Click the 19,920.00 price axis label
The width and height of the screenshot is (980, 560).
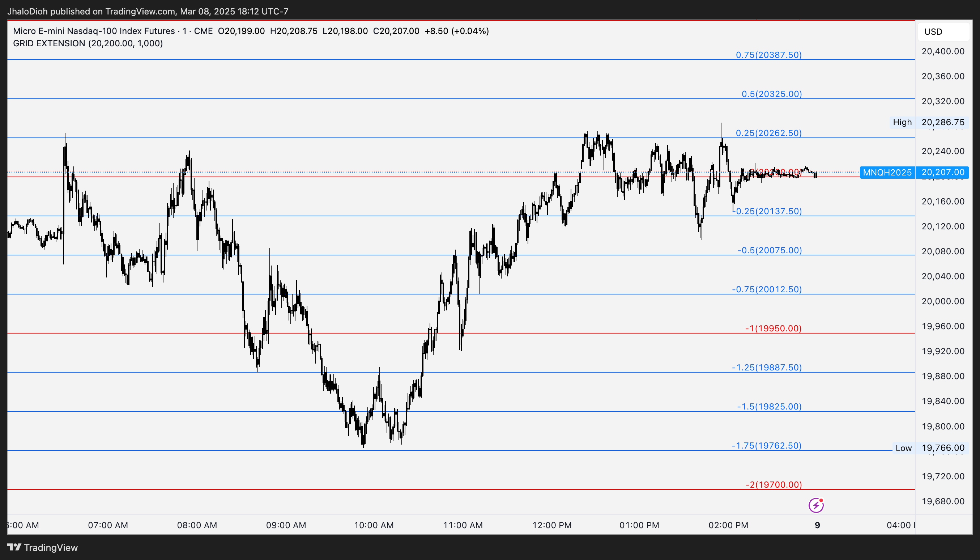(943, 351)
